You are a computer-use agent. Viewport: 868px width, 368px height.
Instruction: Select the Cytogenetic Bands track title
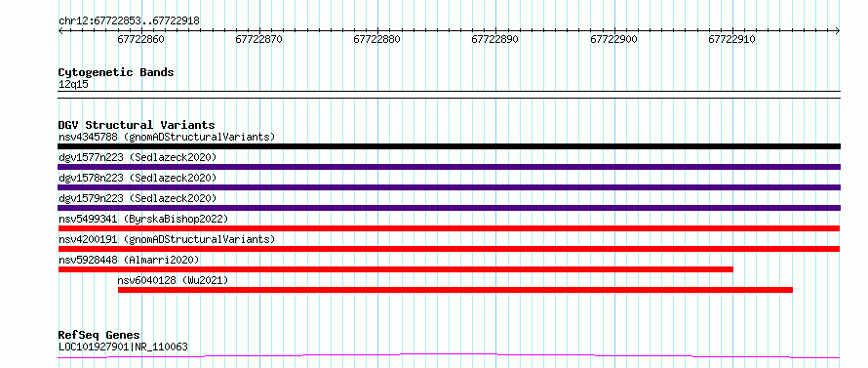click(x=116, y=72)
